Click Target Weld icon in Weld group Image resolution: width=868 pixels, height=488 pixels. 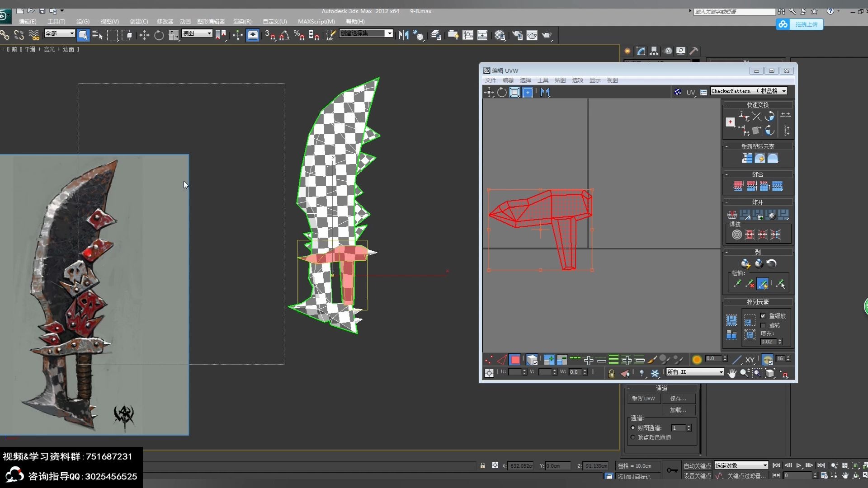click(x=737, y=235)
